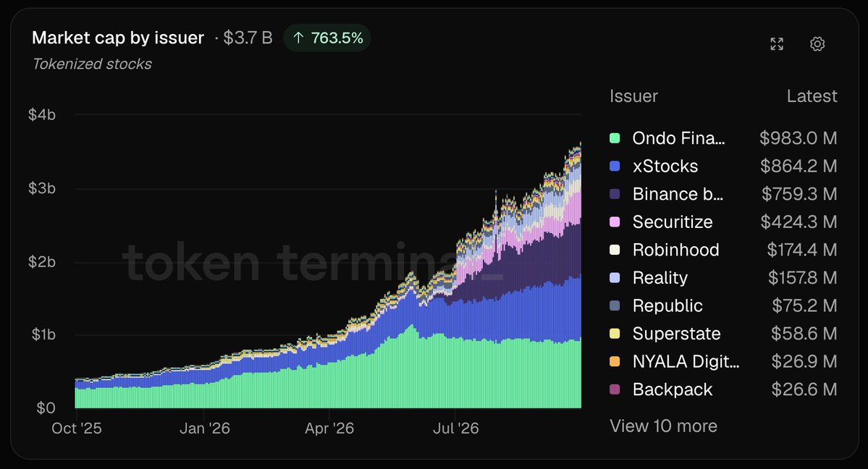Image resolution: width=868 pixels, height=469 pixels.
Task: Click the $0 axis label
Action: [x=46, y=408]
